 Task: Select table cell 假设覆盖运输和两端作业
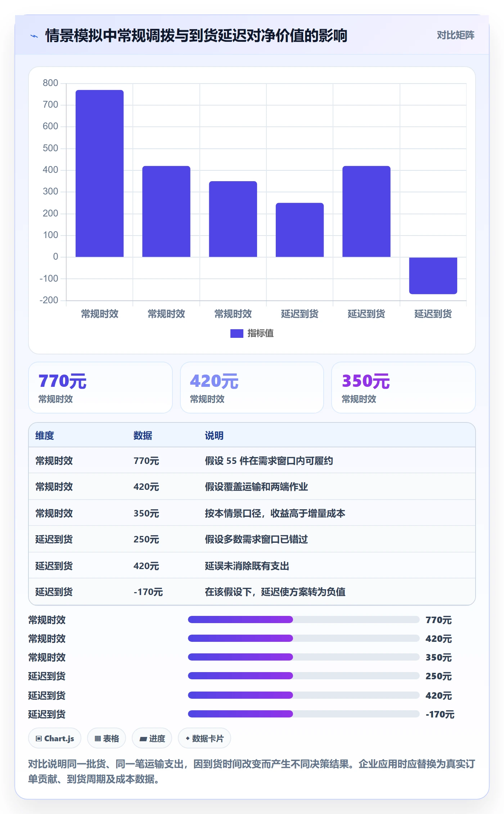click(256, 487)
